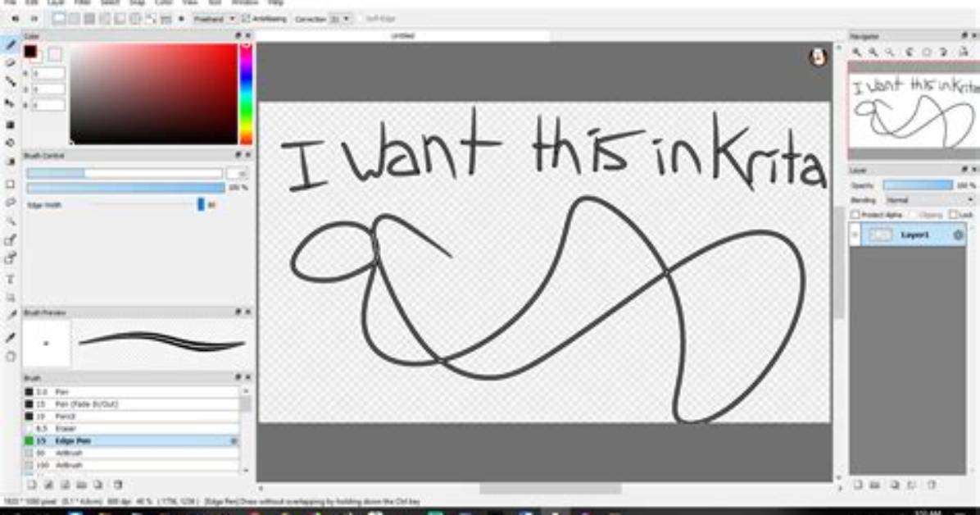Flip the view in Navigator
Viewport: 980px width, 515px height.
point(963,52)
